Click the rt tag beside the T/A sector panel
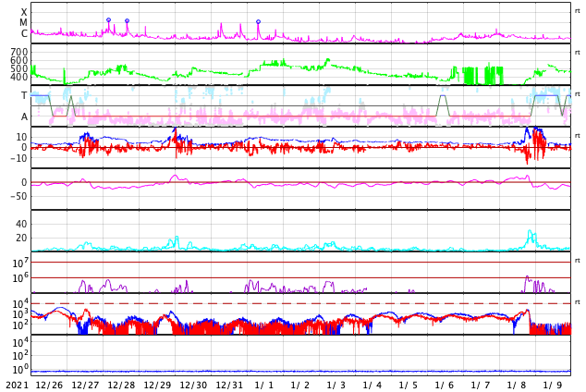The width and height of the screenshot is (586, 392). click(578, 94)
